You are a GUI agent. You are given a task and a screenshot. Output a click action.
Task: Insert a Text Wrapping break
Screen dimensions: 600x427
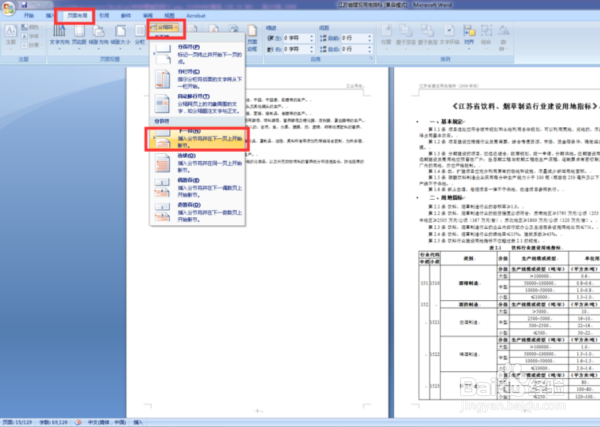point(197,104)
